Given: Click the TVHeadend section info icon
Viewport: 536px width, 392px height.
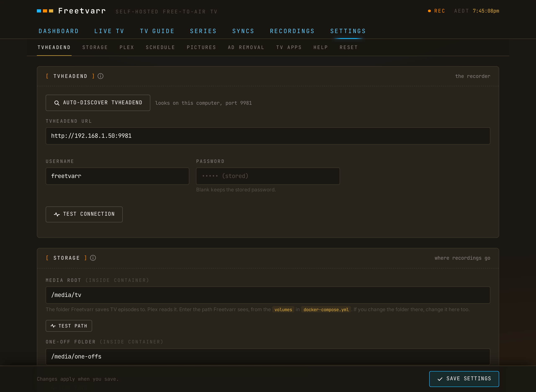Looking at the screenshot, I should tap(100, 76).
